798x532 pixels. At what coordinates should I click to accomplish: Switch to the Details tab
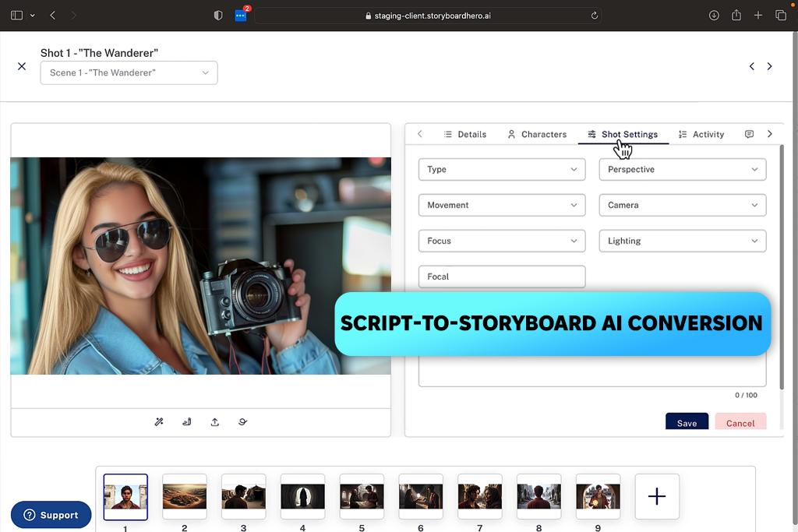[464, 134]
